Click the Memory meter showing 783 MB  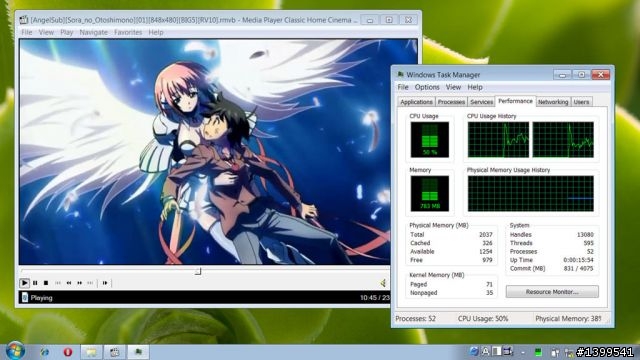tap(430, 193)
